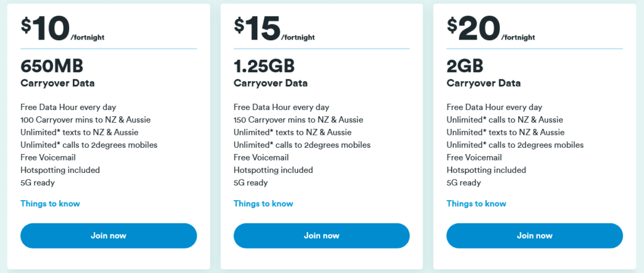Select the 650MB data allowance heading
The width and height of the screenshot is (644, 273).
52,65
